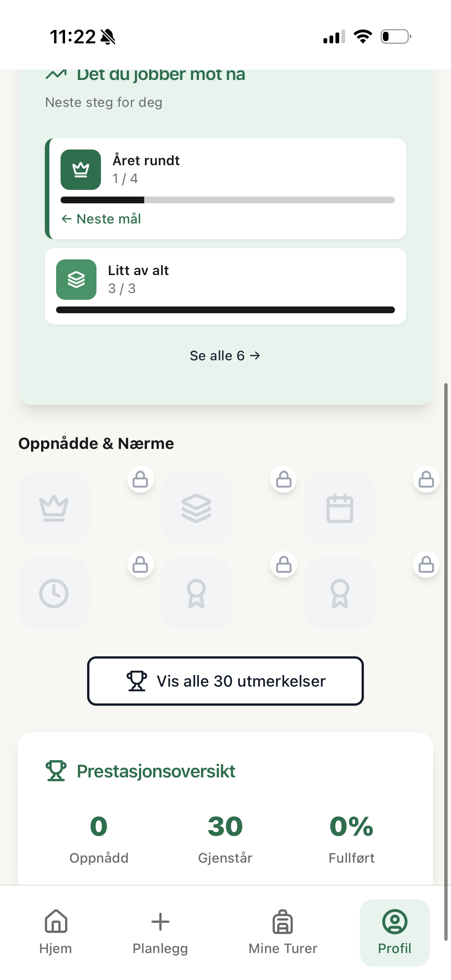The height and width of the screenshot is (980, 451).
Task: Switch to the Mine Turer tab
Action: [x=283, y=933]
